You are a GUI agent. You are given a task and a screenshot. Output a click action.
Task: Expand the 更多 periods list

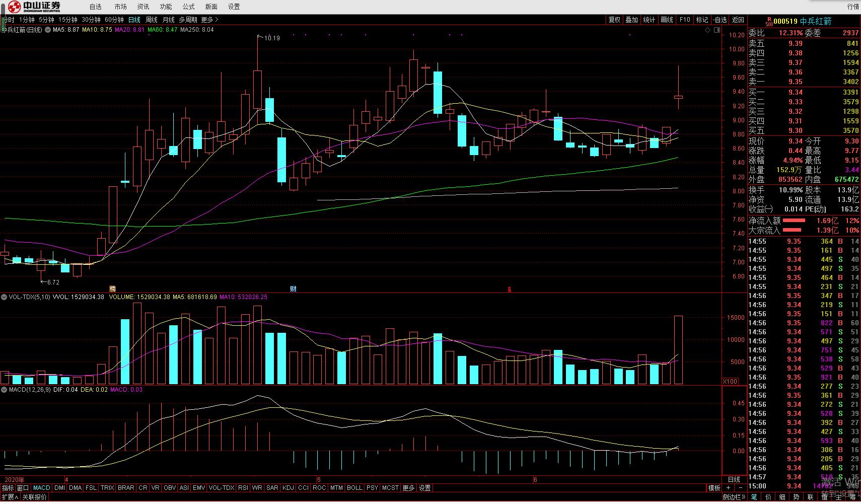click(x=209, y=20)
